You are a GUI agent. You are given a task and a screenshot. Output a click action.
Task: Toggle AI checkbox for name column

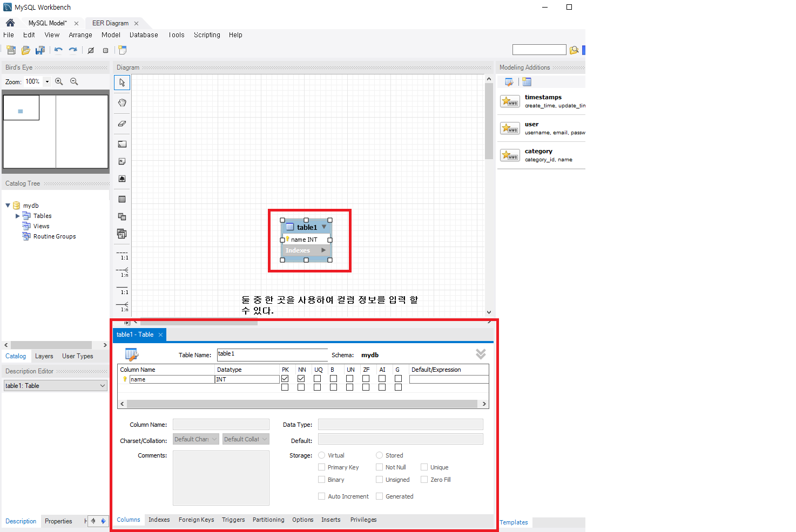pyautogui.click(x=382, y=379)
